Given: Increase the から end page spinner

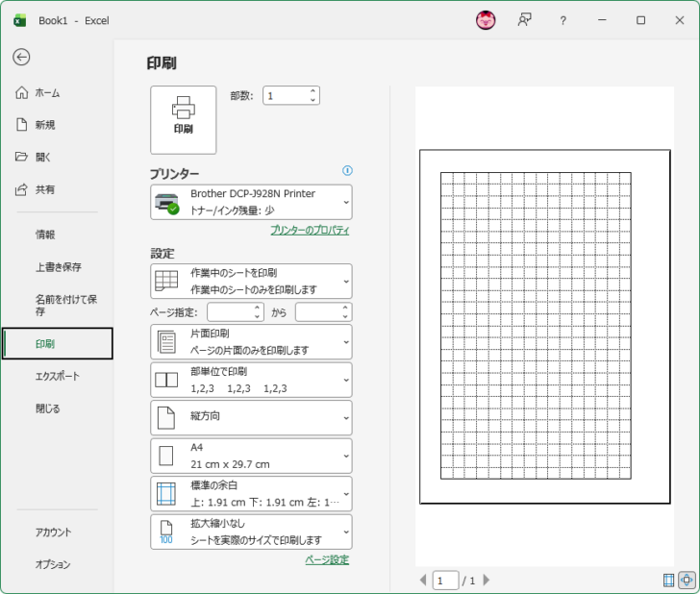Looking at the screenshot, I should (345, 308).
